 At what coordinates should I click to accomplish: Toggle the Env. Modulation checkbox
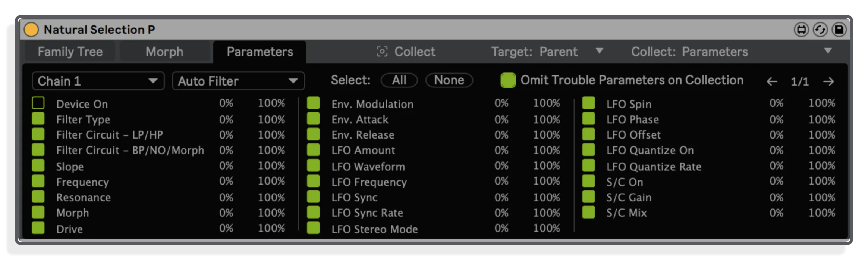point(313,103)
